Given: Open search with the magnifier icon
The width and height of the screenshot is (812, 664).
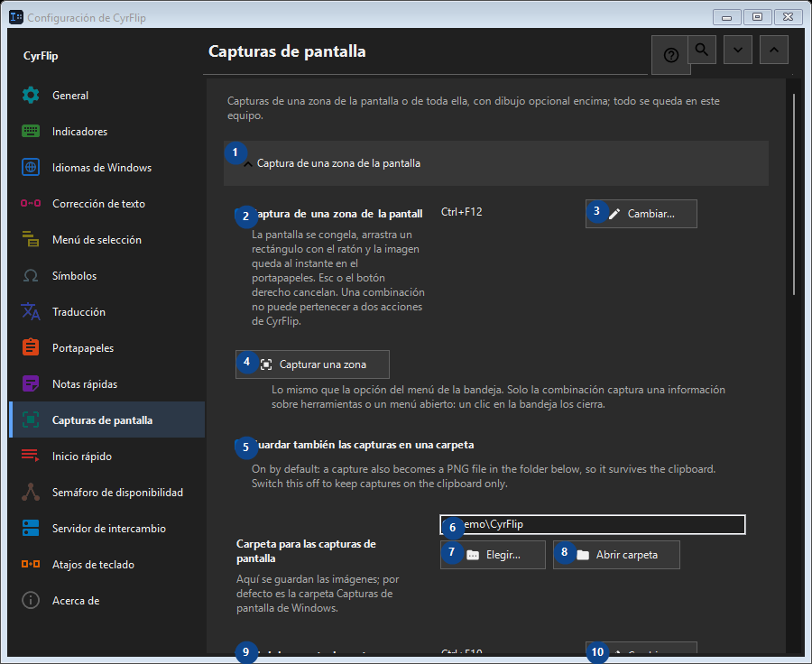Looking at the screenshot, I should pyautogui.click(x=702, y=50).
